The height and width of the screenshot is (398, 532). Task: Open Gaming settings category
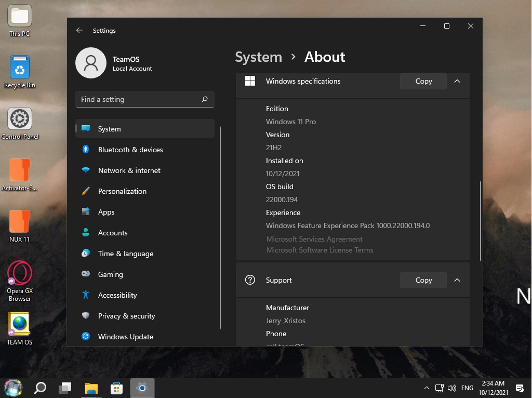coord(145,274)
